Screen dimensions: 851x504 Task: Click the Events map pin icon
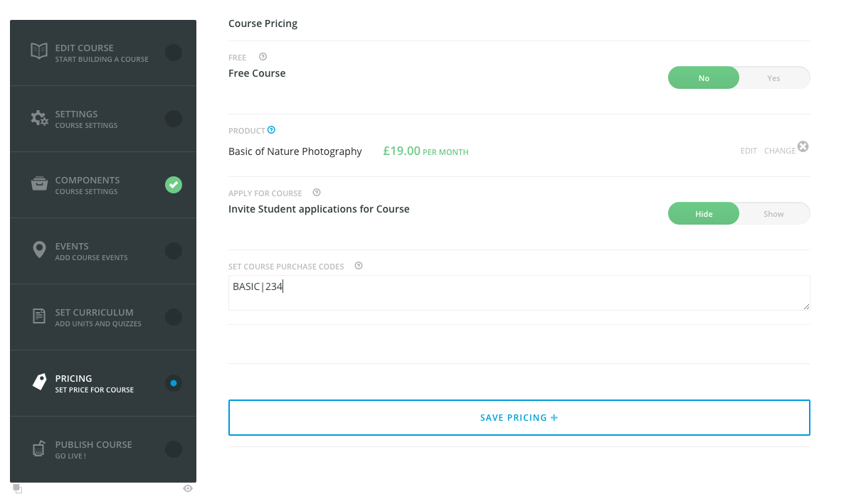(39, 250)
